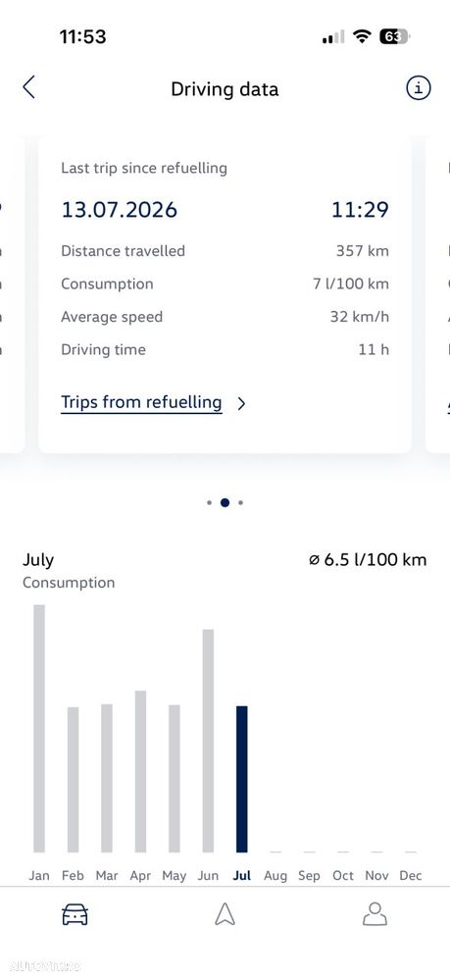450x980 pixels.
Task: Select the Apr consumption bar
Action: click(x=140, y=771)
